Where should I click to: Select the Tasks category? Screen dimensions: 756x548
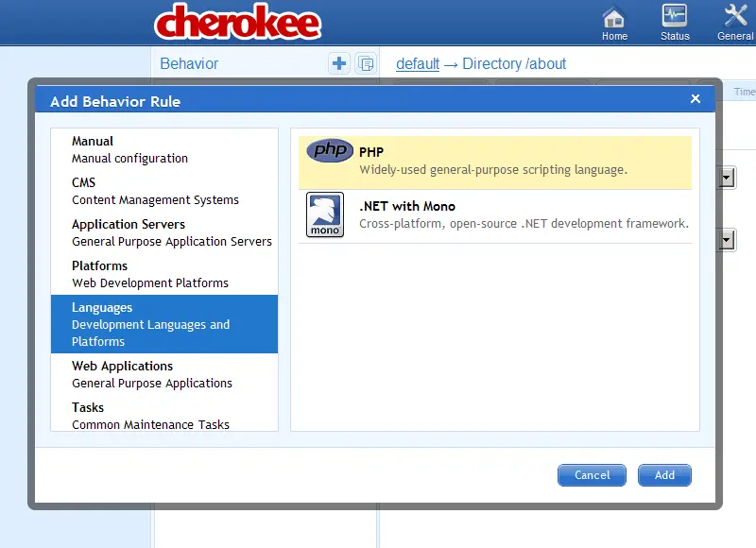coord(164,416)
